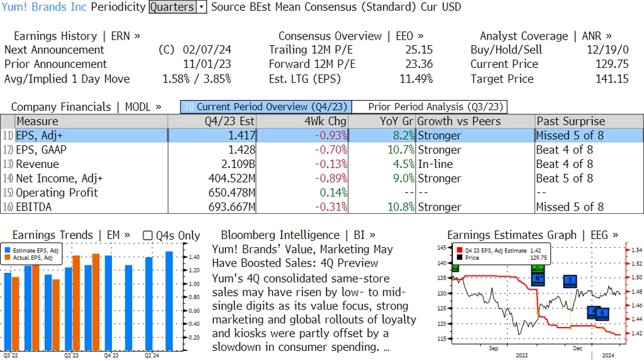This screenshot has width=644, height=361.
Task: Select the EPS, GAAP measure row
Action: [x=322, y=150]
